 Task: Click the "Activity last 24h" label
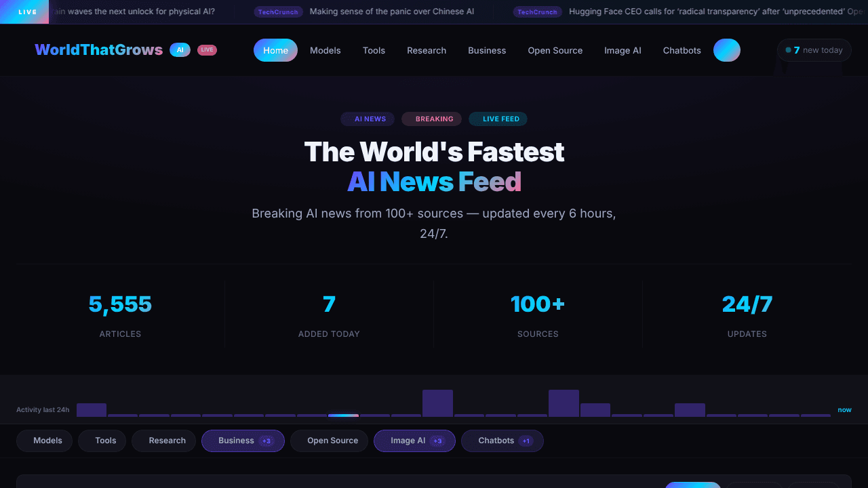point(43,409)
